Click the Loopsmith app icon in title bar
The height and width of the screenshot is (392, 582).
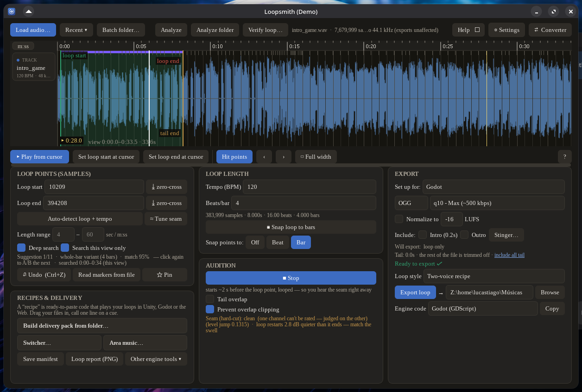point(12,12)
